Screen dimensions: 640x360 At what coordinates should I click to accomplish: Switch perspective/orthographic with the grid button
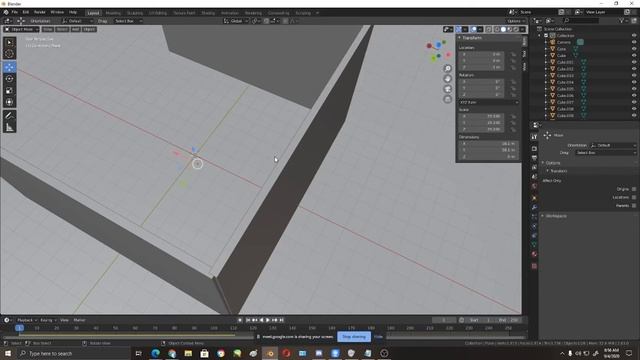pos(448,99)
